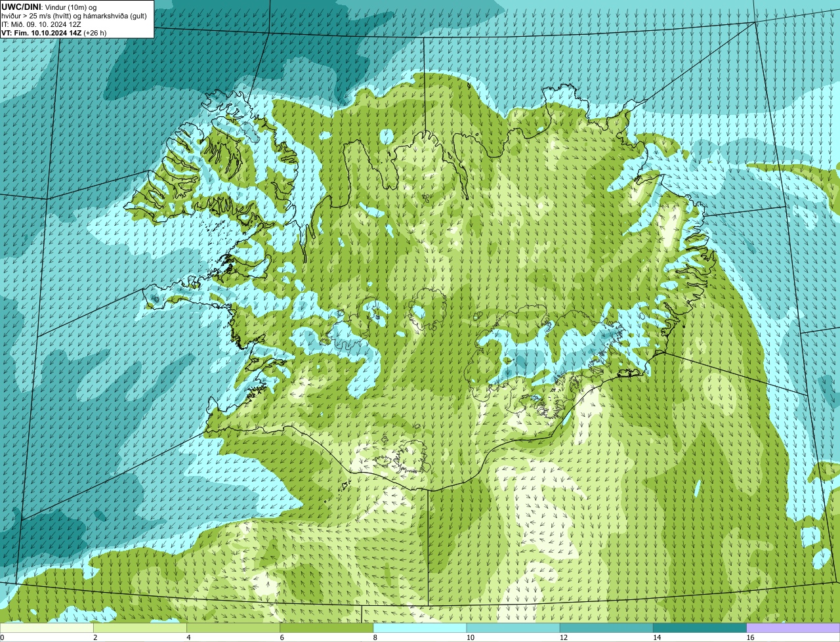The width and height of the screenshot is (840, 642).
Task: Click the legend scale label '0'
Action: [2, 637]
